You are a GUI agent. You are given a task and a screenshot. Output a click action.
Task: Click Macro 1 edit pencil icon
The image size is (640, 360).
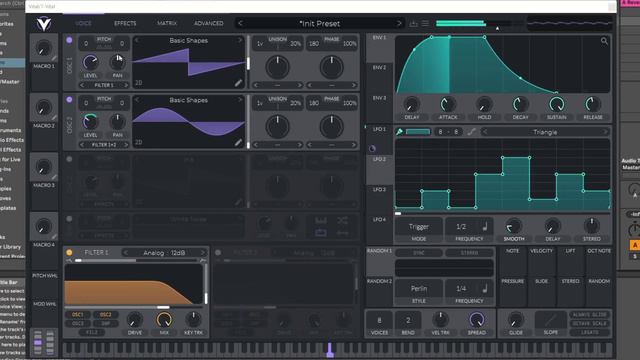click(x=54, y=58)
